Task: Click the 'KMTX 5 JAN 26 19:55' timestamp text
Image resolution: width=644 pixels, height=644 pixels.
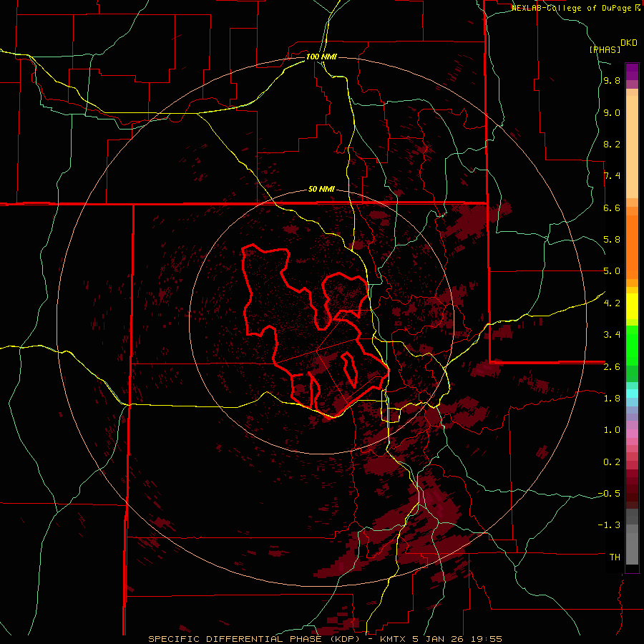Action: [441, 639]
